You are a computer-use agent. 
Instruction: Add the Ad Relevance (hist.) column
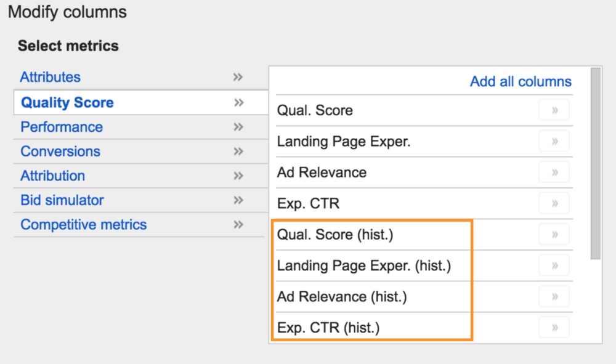pyautogui.click(x=553, y=296)
